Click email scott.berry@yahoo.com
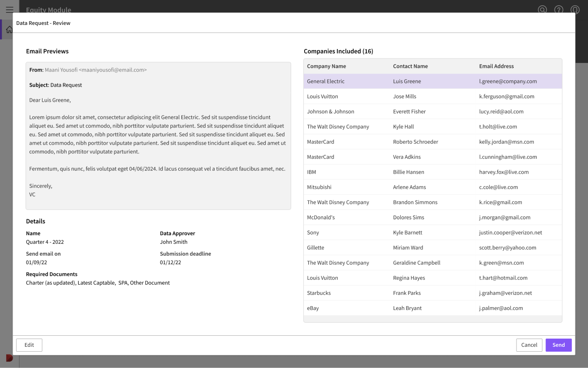 [508, 248]
